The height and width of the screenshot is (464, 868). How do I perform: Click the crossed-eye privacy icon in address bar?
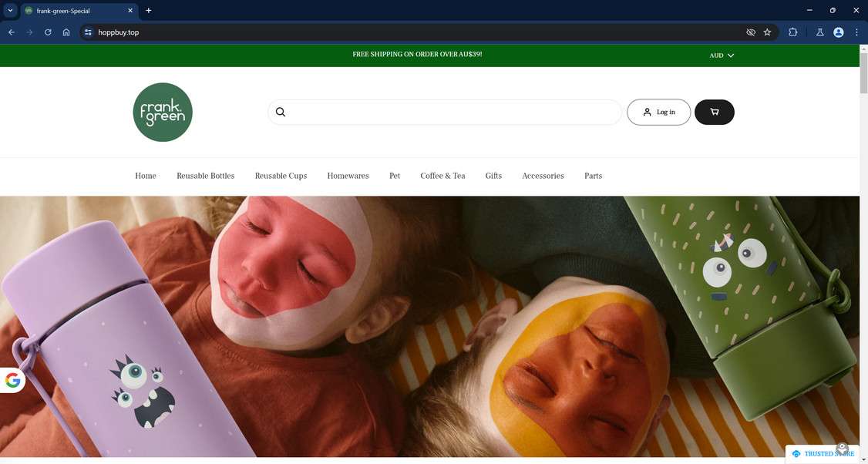click(751, 32)
